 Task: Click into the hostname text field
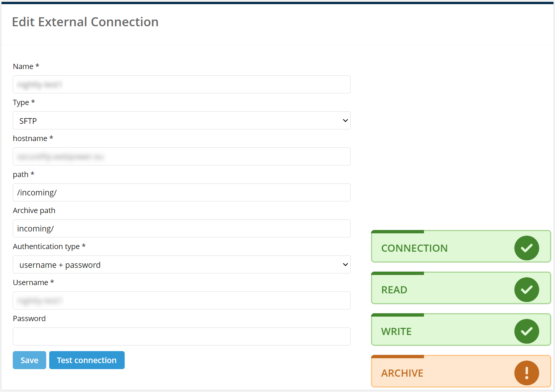[182, 156]
